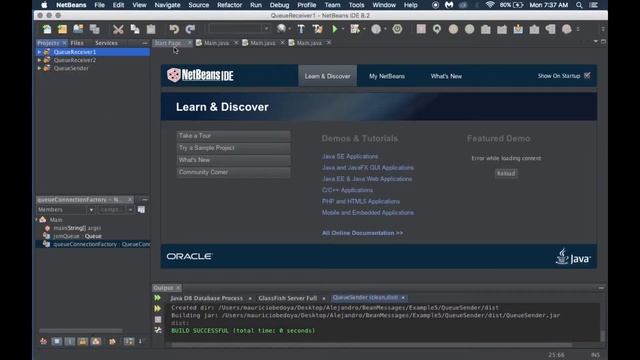The width and height of the screenshot is (640, 360).
Task: Click the Navigator horizontal scrollbar
Action: 81,331
